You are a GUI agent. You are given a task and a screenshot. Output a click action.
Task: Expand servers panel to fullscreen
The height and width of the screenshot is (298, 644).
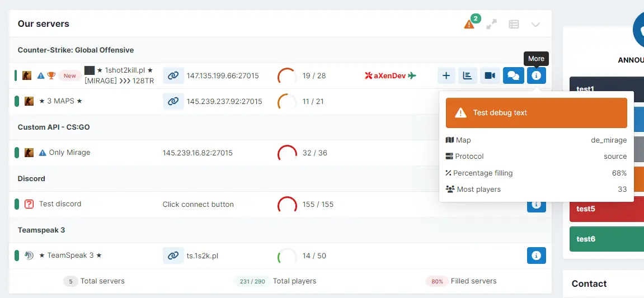[x=491, y=24]
